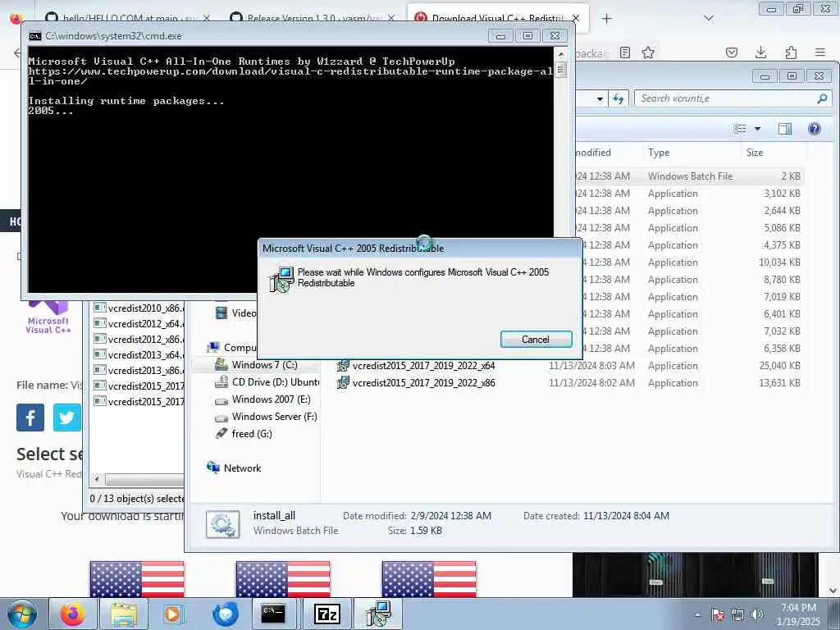This screenshot has width=840, height=630.
Task: Sort files by the Type column
Action: 659,153
